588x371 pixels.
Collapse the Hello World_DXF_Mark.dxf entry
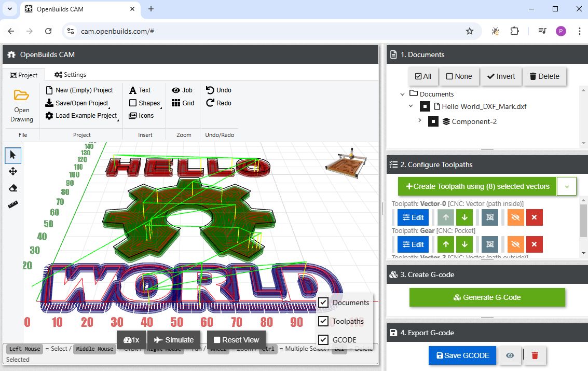click(x=411, y=106)
